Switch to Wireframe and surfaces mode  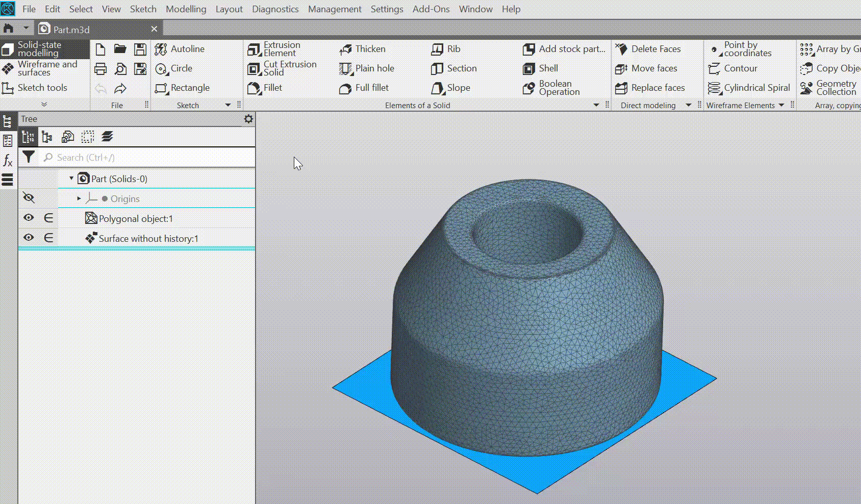click(44, 68)
